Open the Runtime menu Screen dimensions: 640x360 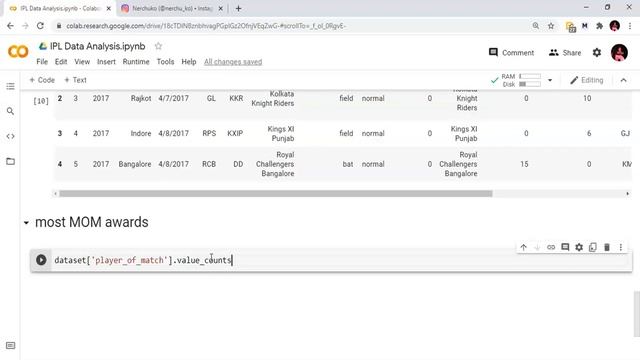pos(136,62)
